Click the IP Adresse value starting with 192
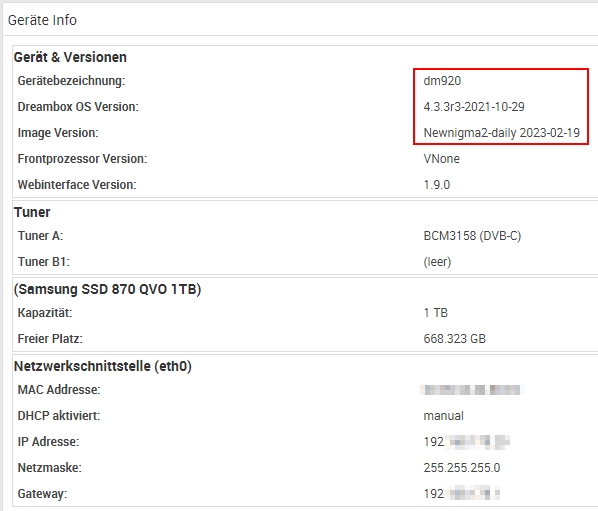This screenshot has width=598, height=511. (466, 442)
